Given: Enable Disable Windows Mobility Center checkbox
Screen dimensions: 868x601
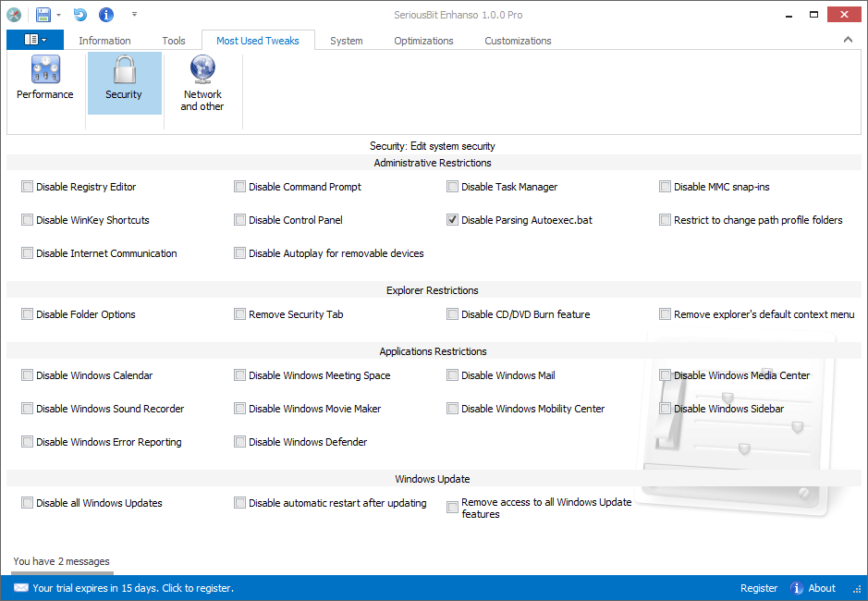Looking at the screenshot, I should point(452,409).
